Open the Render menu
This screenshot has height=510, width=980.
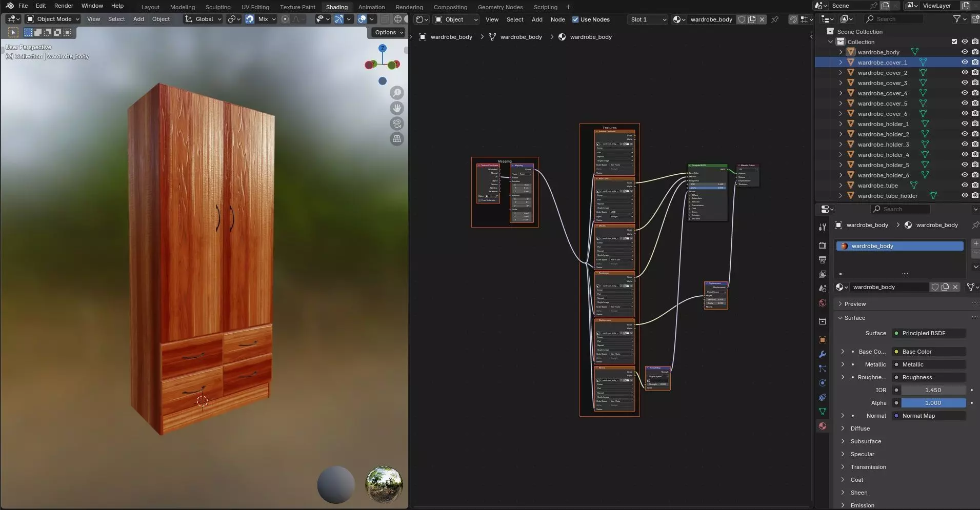click(64, 6)
